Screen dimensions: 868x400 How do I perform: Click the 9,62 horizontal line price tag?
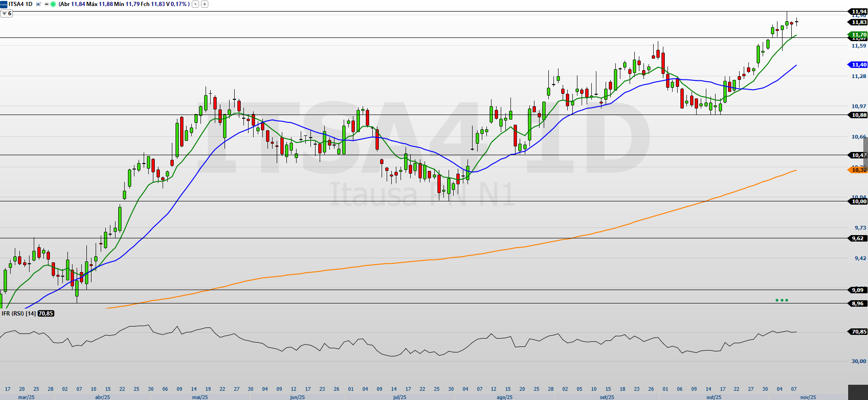[857, 238]
